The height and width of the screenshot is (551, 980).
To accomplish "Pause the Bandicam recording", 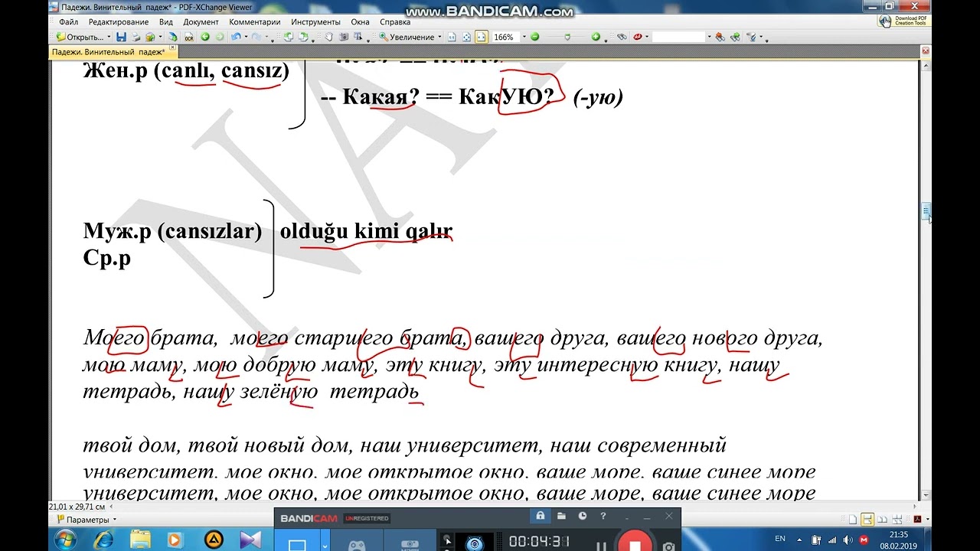I will click(x=601, y=546).
